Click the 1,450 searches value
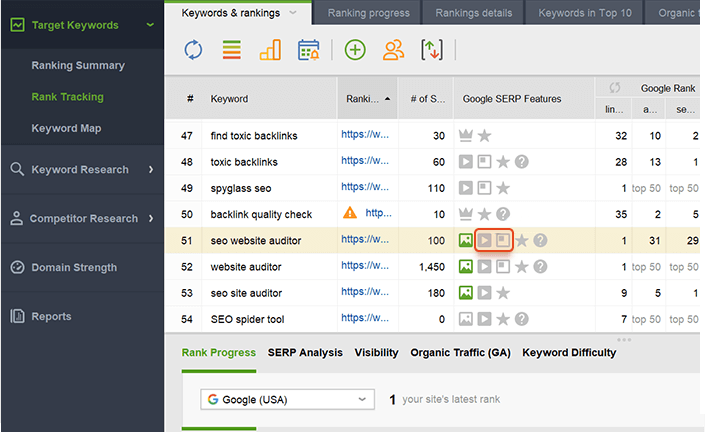The width and height of the screenshot is (705, 432). [x=432, y=267]
